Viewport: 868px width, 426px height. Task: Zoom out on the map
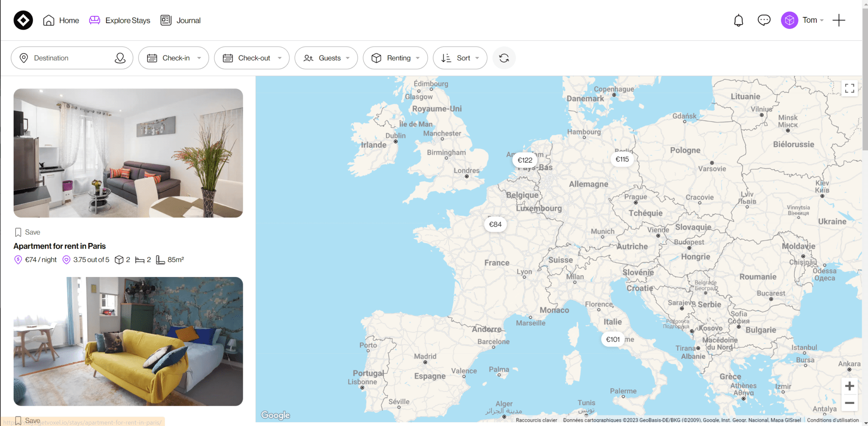coord(849,403)
